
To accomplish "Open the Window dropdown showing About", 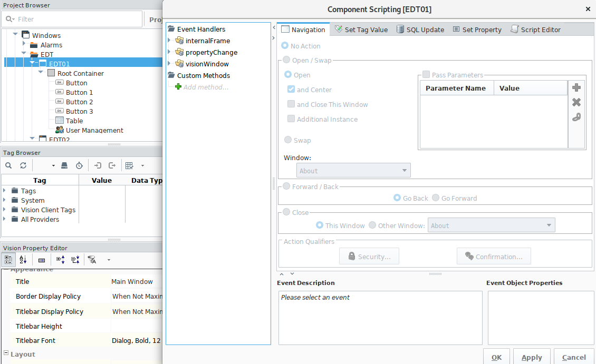I will pyautogui.click(x=353, y=171).
